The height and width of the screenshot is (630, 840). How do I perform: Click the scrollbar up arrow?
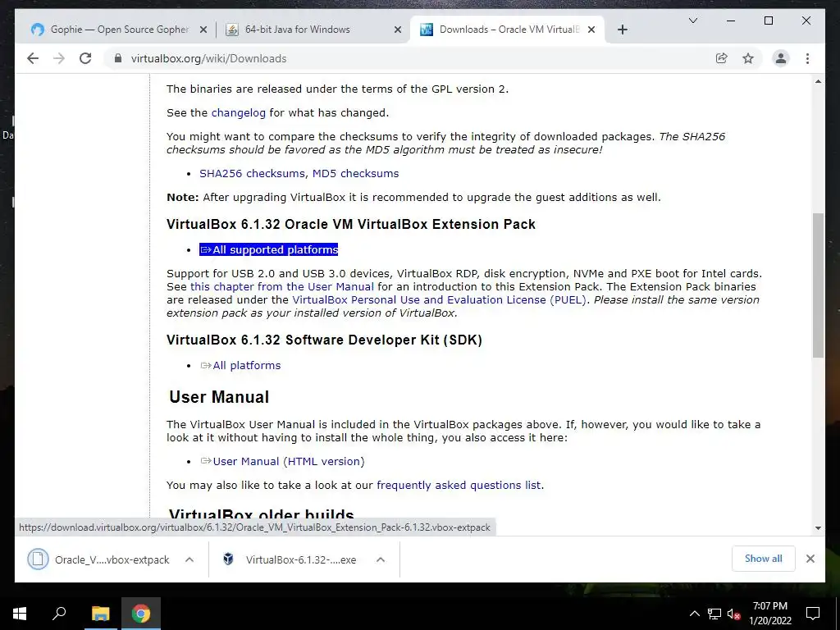click(x=818, y=81)
